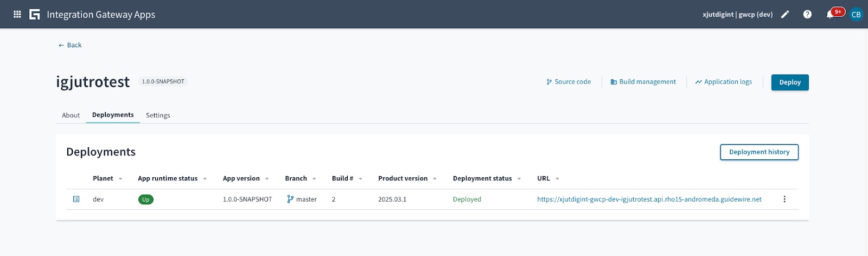868x256 pixels.
Task: Sort by the Build # column
Action: coord(360,179)
